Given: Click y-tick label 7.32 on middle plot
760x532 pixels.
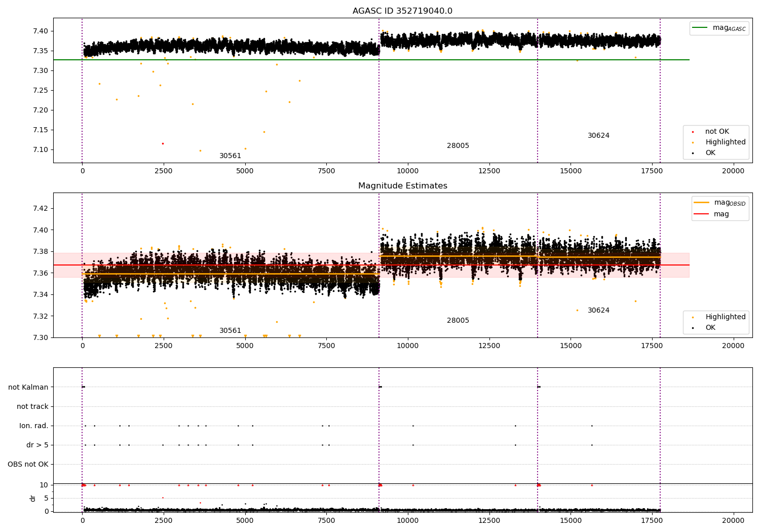Looking at the screenshot, I should coord(41,316).
